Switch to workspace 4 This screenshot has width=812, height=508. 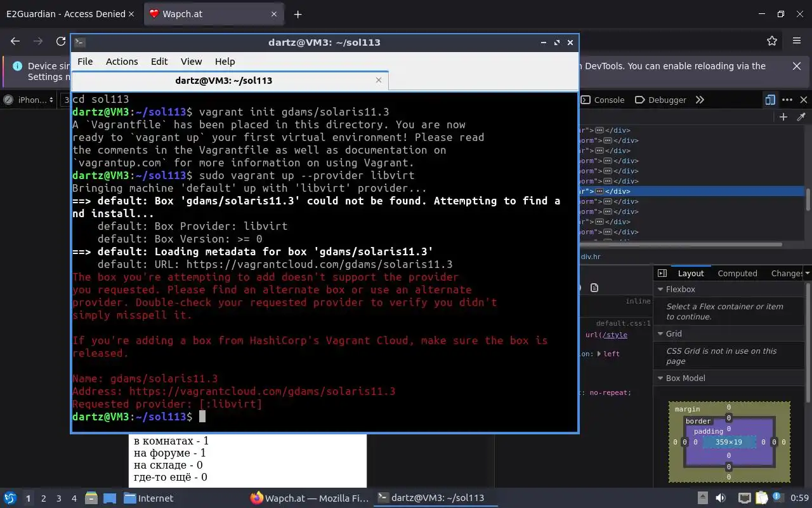(x=74, y=498)
